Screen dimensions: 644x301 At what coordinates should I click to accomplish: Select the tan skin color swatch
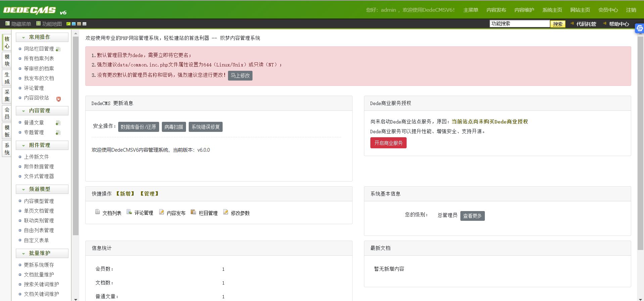tap(79, 24)
